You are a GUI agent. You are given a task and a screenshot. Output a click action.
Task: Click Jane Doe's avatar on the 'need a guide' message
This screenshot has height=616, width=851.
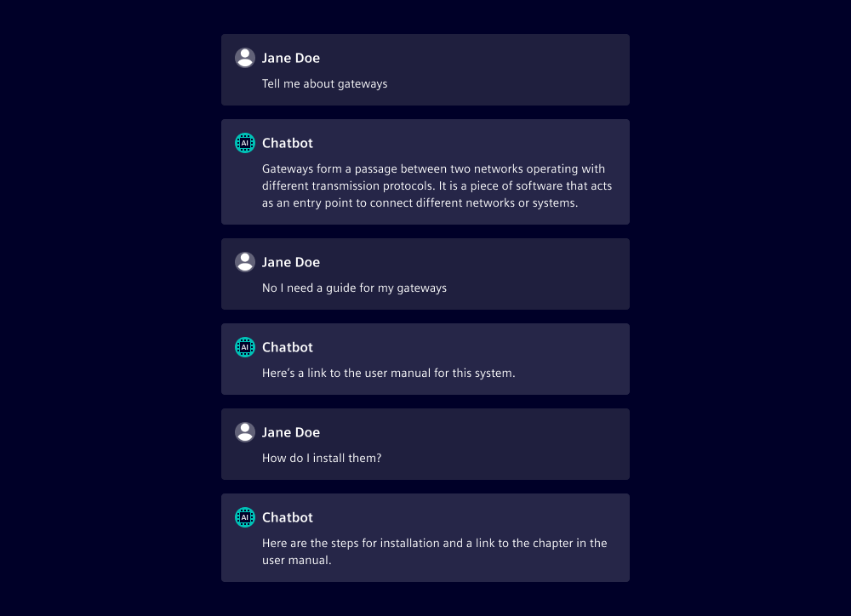tap(245, 262)
